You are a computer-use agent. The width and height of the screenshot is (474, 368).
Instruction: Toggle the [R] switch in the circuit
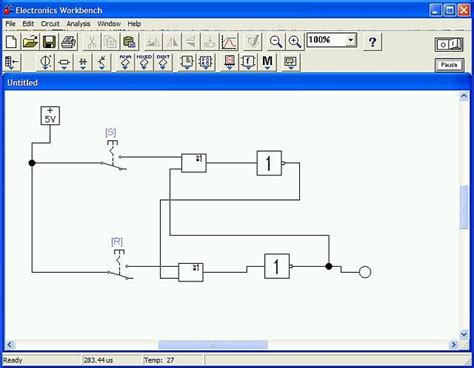pos(119,265)
